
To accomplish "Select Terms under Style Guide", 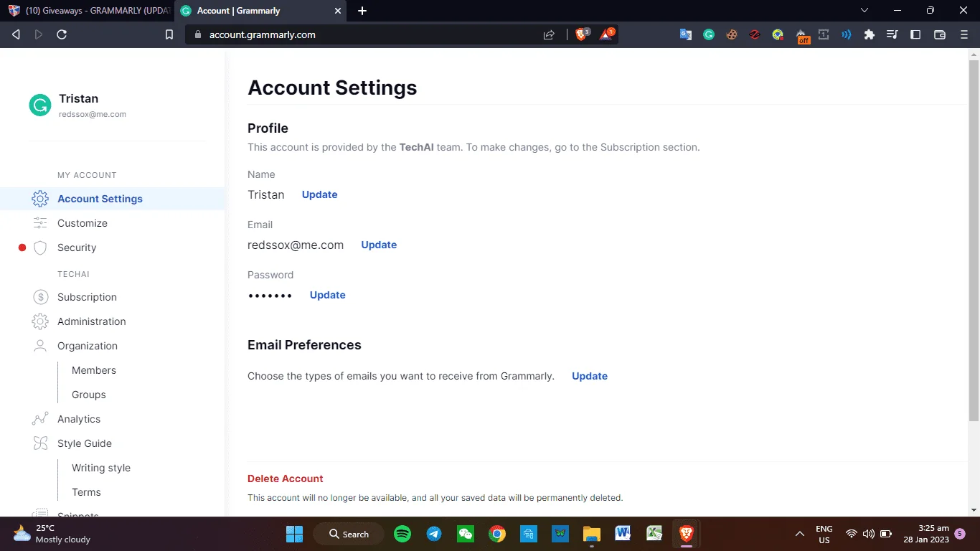I will 86,492.
